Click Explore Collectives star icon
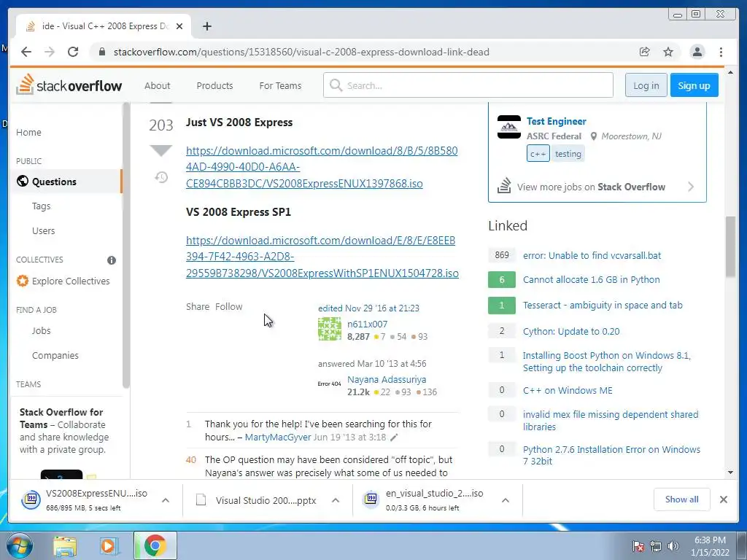Screen dimensions: 747x560 [x=23, y=281]
